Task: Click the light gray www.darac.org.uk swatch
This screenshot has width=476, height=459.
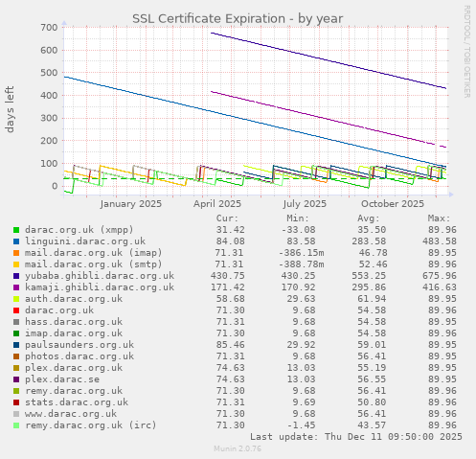Action: pyautogui.click(x=16, y=414)
